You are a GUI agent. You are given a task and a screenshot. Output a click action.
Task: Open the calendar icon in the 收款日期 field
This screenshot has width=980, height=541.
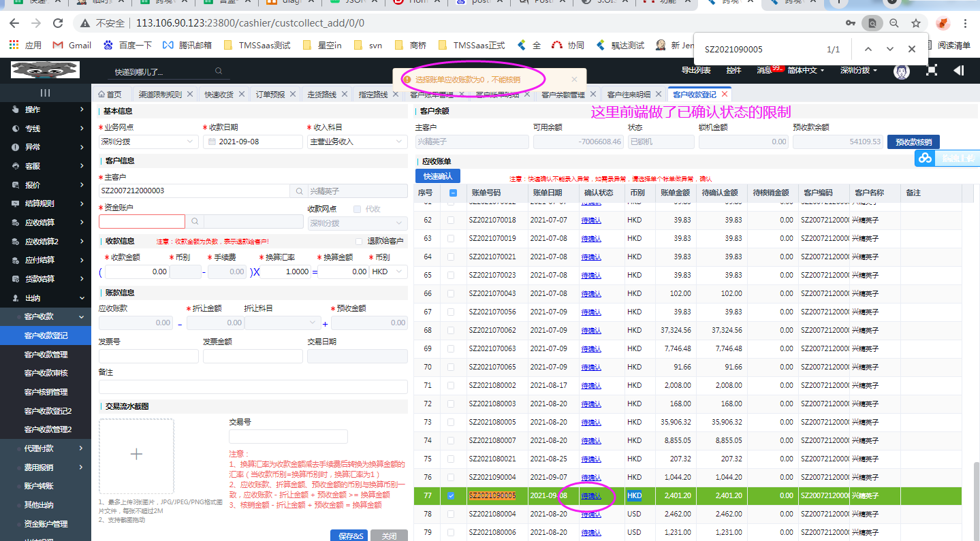pyautogui.click(x=212, y=142)
